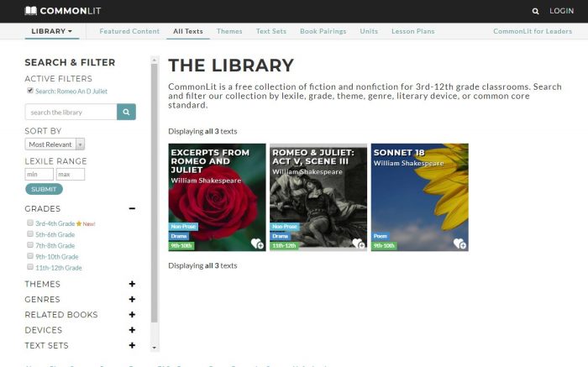Expand the Devices filter section

[x=132, y=330]
